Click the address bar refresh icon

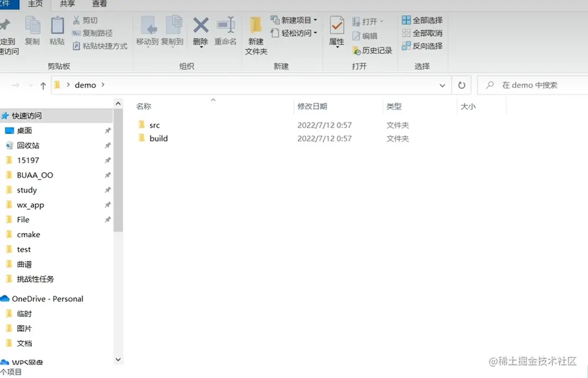coord(461,85)
